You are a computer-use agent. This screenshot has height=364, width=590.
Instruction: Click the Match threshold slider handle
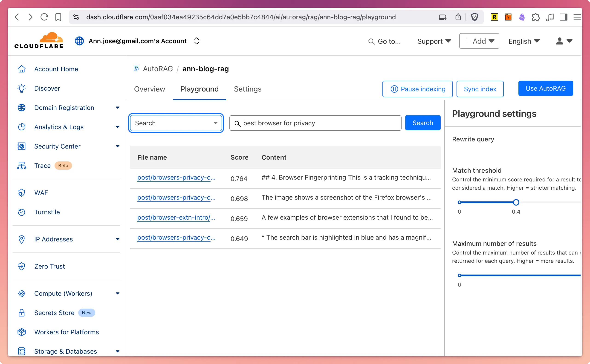[516, 202]
